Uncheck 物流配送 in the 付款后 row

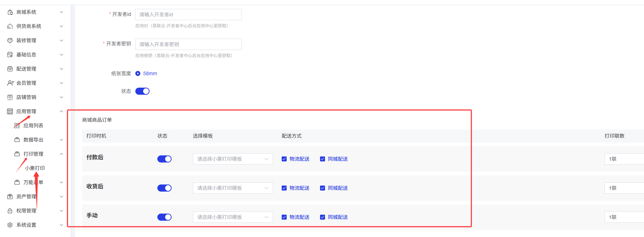click(284, 159)
